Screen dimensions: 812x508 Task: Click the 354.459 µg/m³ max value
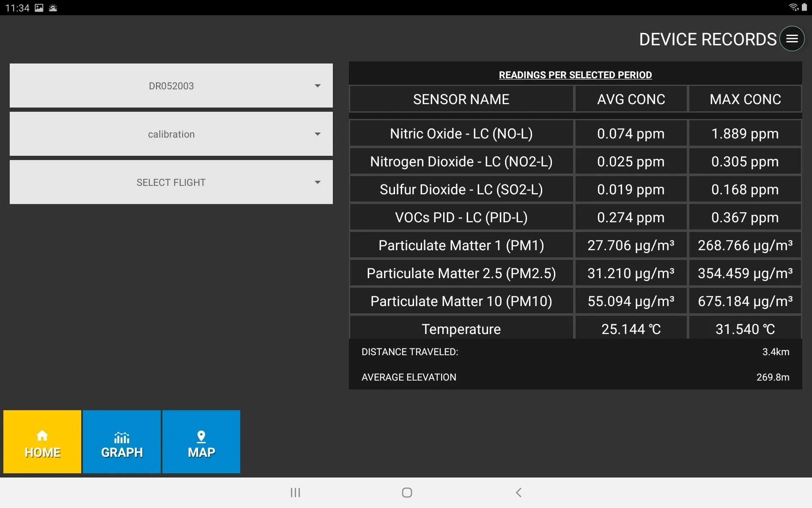745,273
